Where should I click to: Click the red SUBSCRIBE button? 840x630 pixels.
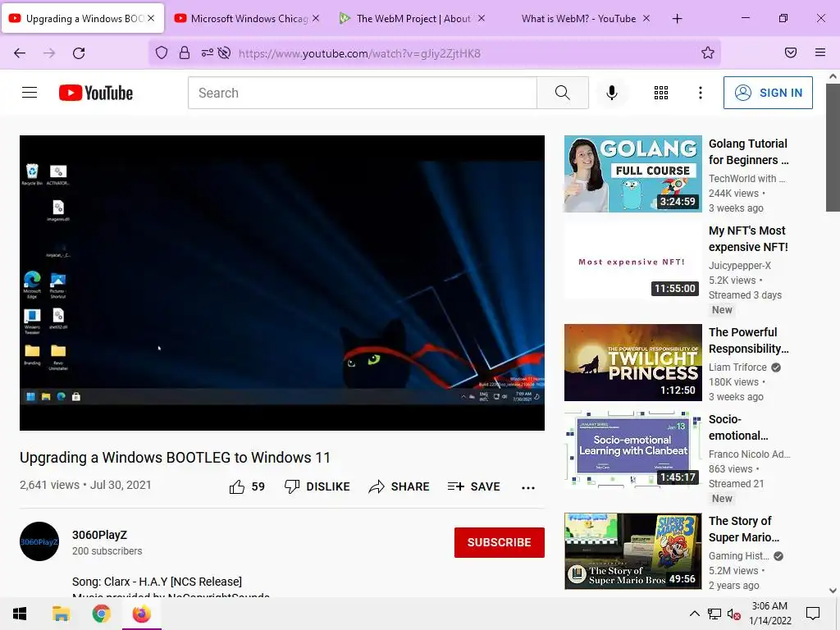tap(500, 542)
